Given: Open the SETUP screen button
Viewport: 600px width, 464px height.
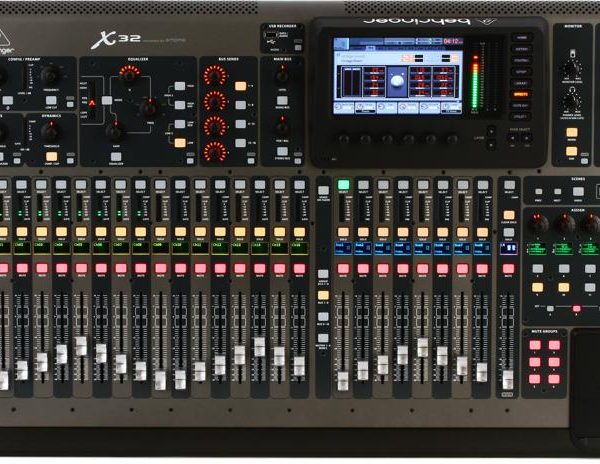Looking at the screenshot, I should 520,72.
